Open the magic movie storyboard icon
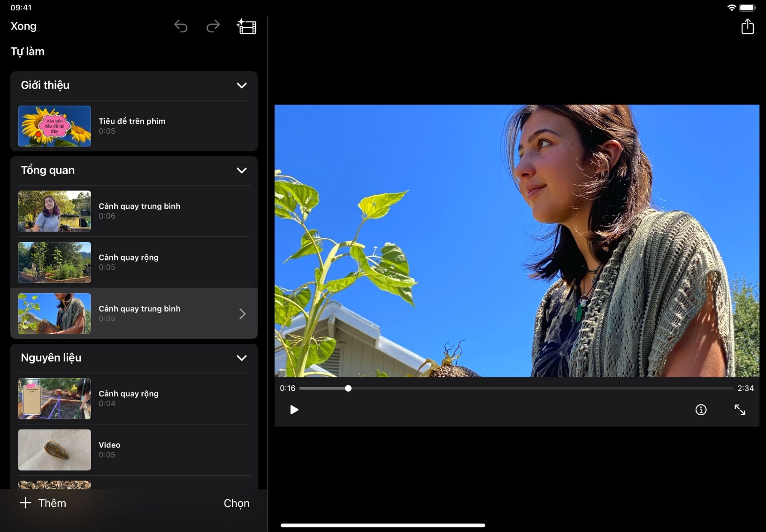 pos(246,27)
